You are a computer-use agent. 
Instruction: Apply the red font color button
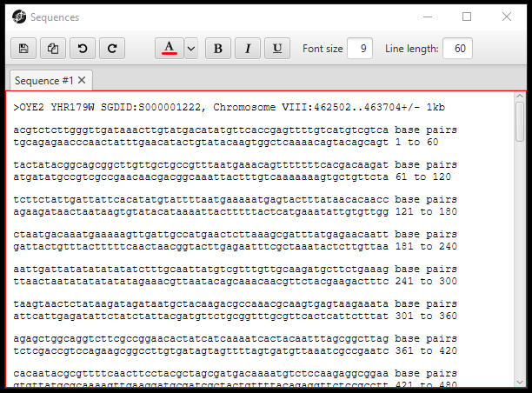coord(170,49)
